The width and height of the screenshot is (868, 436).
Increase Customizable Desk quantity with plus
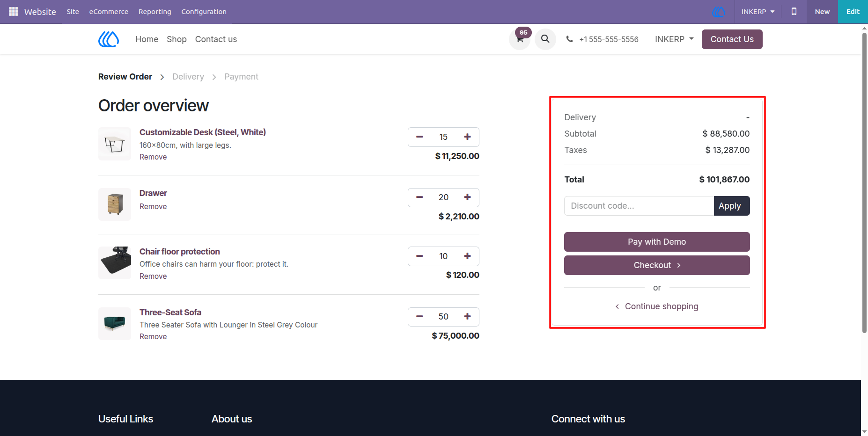[x=467, y=137]
